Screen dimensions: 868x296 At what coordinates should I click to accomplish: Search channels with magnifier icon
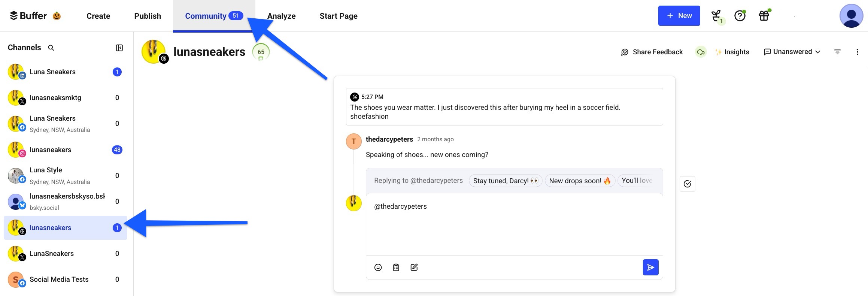pos(51,48)
